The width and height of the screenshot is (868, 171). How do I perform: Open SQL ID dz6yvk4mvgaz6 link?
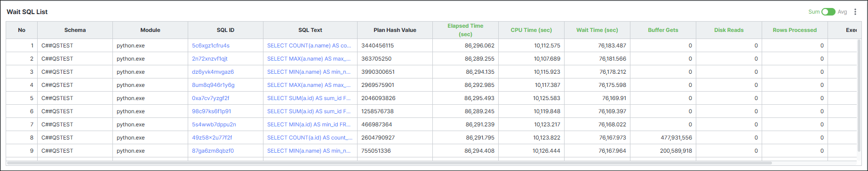pyautogui.click(x=213, y=72)
